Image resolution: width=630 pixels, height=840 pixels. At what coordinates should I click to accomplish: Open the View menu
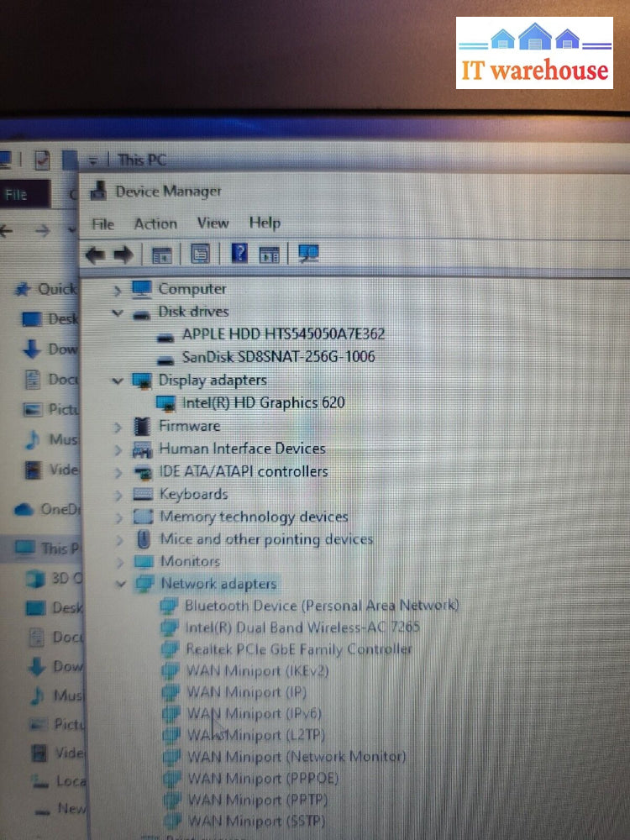point(213,223)
